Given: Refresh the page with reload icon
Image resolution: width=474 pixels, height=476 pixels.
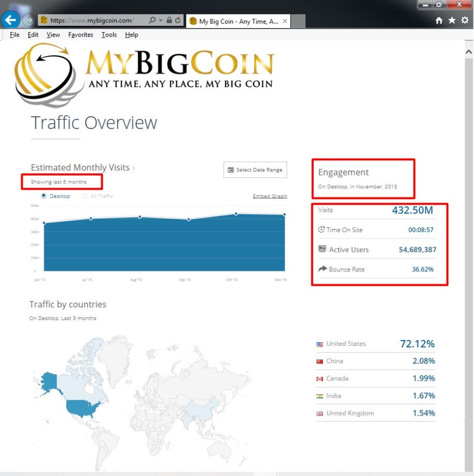Looking at the screenshot, I should 178,20.
